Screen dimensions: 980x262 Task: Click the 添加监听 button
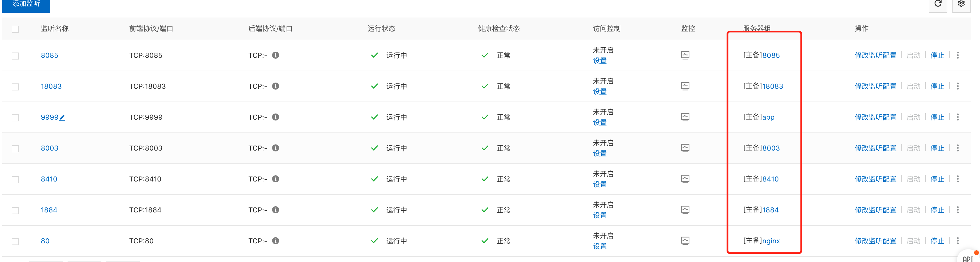click(26, 5)
